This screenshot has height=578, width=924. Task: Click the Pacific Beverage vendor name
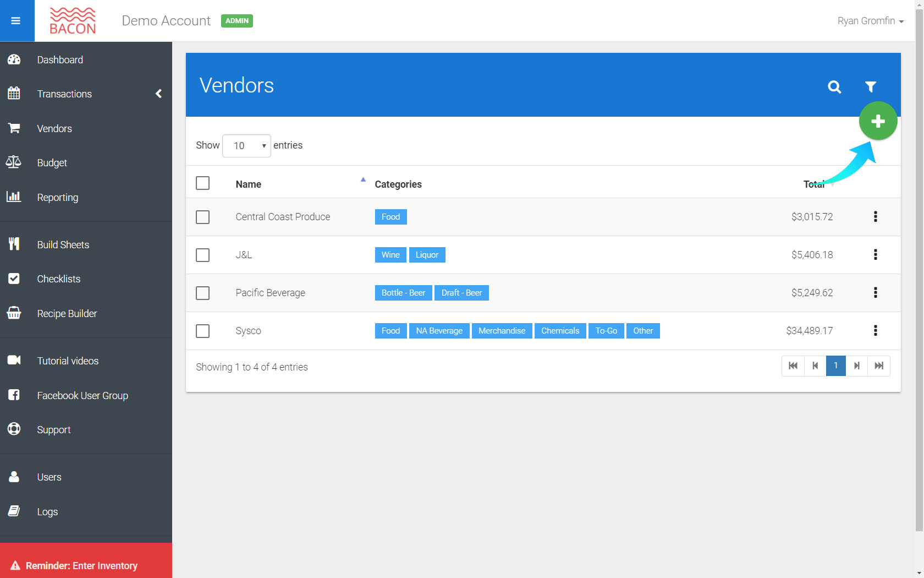click(x=270, y=293)
